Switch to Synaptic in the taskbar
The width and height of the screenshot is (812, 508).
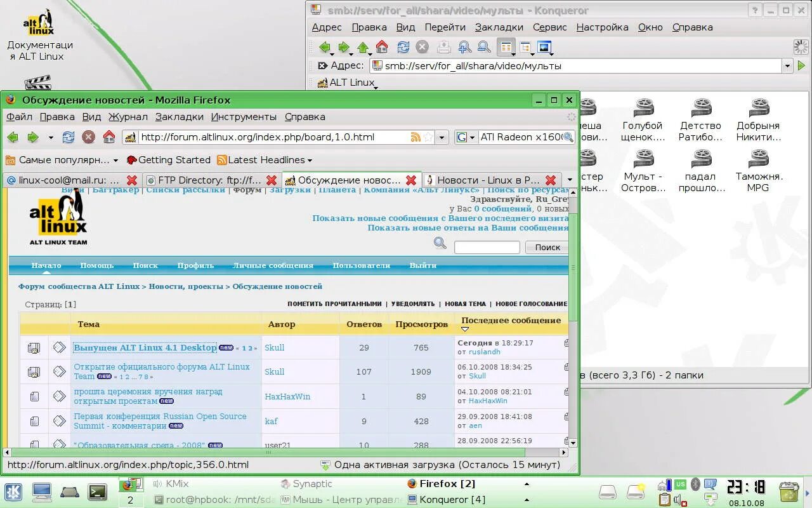point(306,484)
